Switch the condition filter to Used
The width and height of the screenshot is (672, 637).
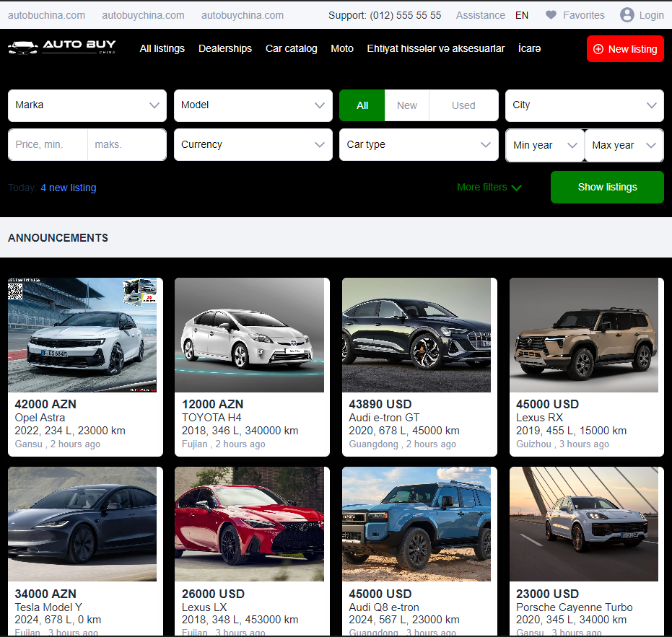pos(463,105)
